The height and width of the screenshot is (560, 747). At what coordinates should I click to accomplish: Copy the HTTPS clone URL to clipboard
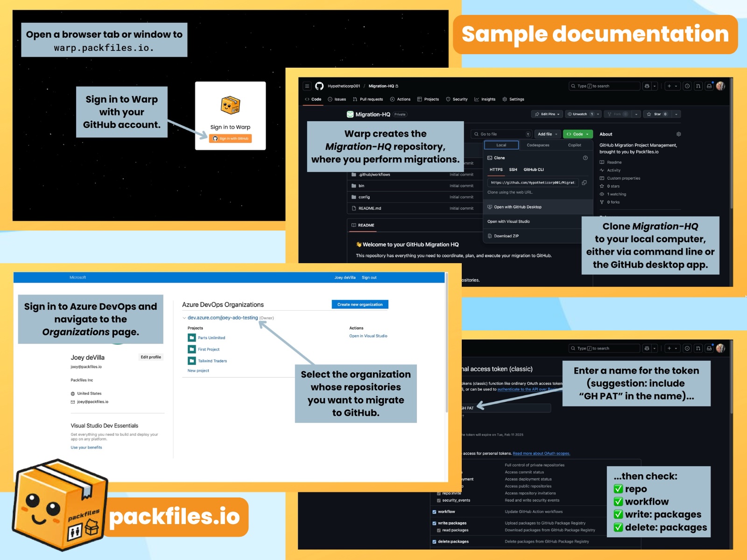pos(584,182)
